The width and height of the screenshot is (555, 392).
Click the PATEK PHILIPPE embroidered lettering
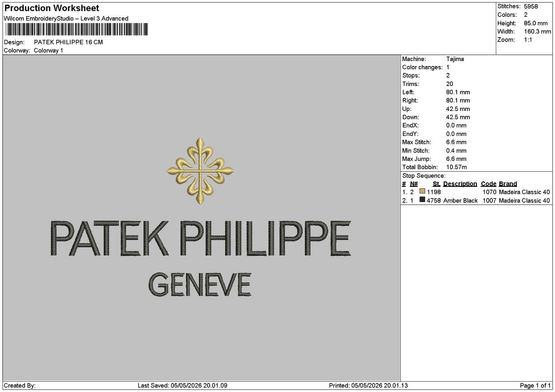(x=200, y=238)
